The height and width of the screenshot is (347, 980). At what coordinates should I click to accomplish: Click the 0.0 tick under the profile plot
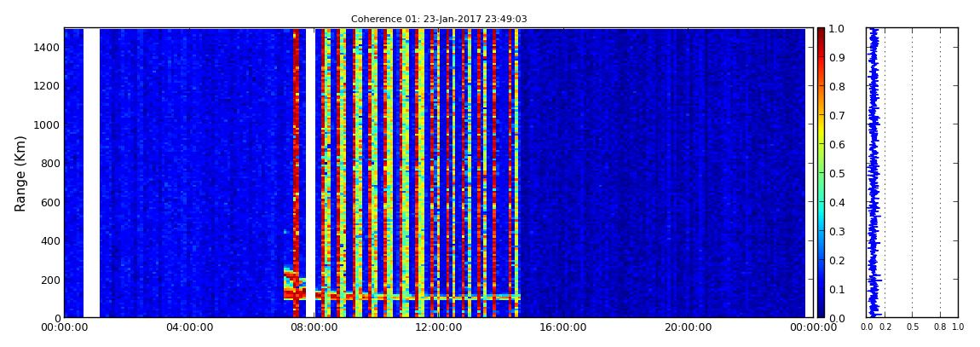tap(867, 327)
